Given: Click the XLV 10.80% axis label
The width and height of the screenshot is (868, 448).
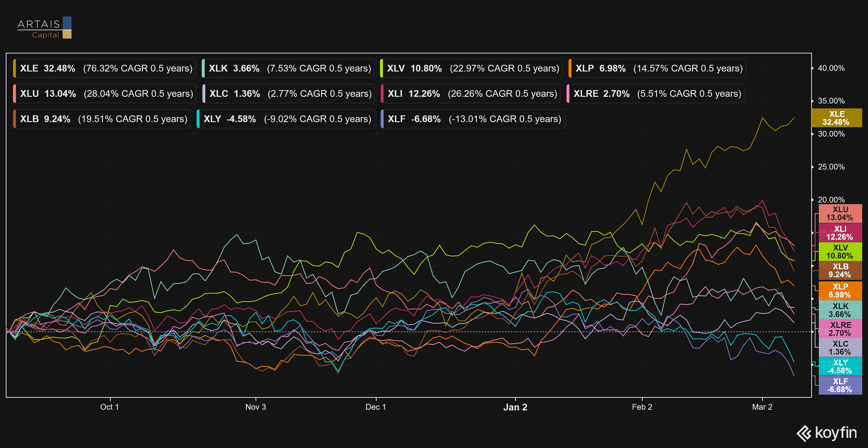Looking at the screenshot, I should pyautogui.click(x=840, y=252).
